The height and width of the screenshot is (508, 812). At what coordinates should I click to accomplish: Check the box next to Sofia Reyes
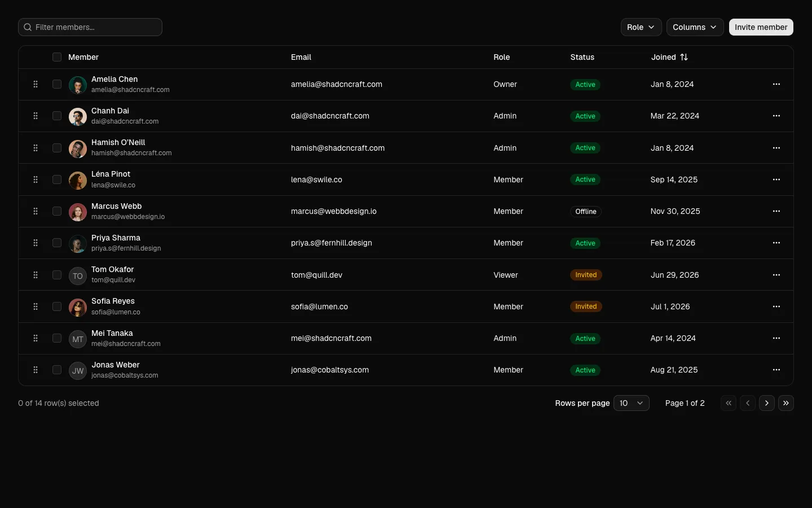[57, 306]
